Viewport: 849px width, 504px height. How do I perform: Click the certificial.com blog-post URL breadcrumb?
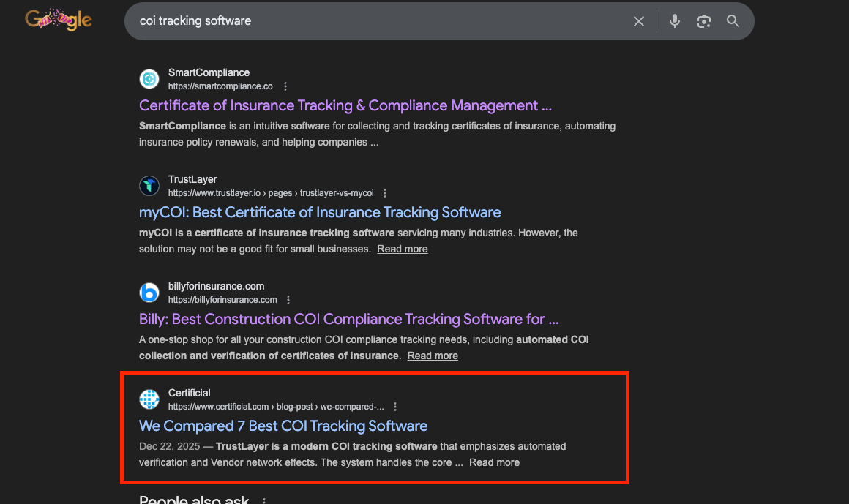pos(276,407)
